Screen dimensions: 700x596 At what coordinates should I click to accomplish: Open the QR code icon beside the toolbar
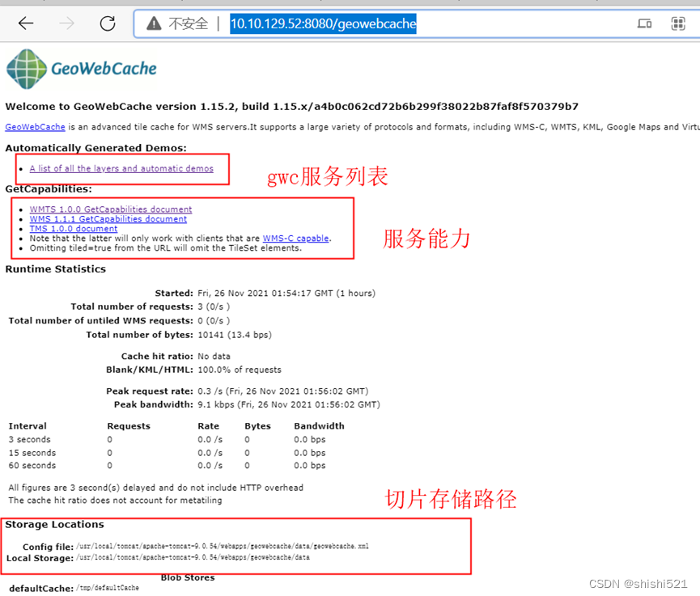(678, 23)
